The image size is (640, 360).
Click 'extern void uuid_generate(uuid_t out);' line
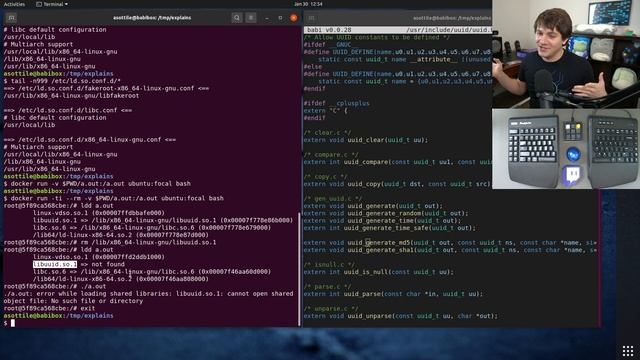373,206
